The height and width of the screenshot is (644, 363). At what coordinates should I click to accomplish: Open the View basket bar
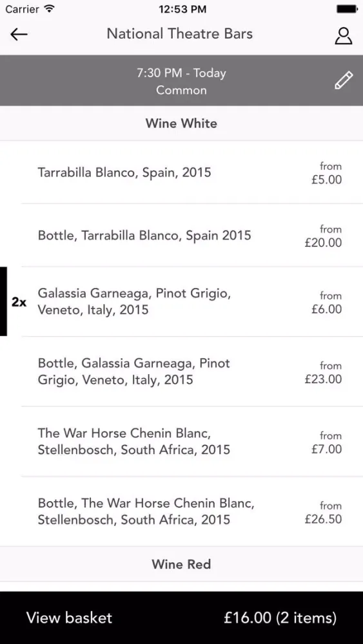181,618
